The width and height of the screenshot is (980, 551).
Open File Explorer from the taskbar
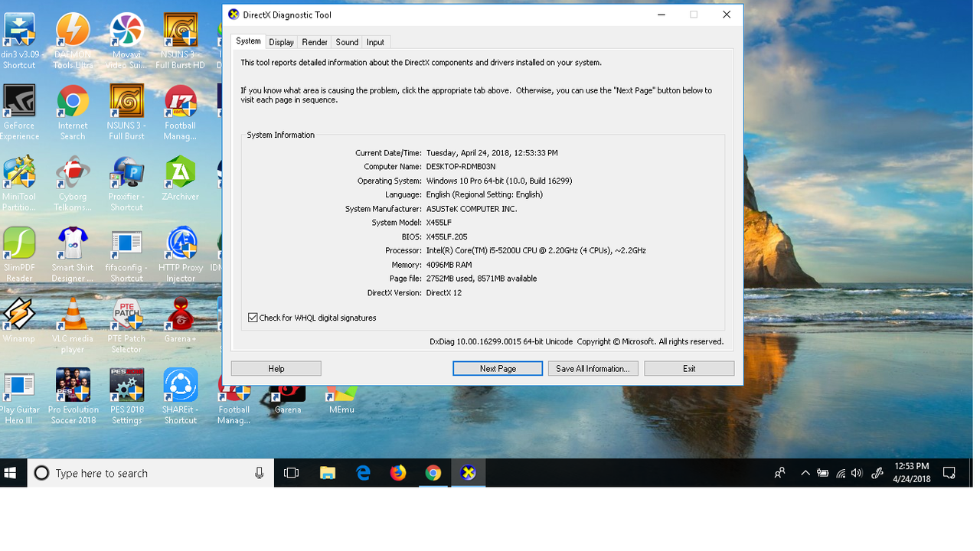coord(328,473)
